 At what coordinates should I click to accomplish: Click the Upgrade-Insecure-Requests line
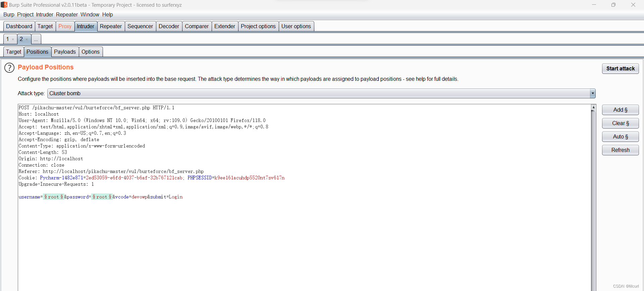(56, 184)
